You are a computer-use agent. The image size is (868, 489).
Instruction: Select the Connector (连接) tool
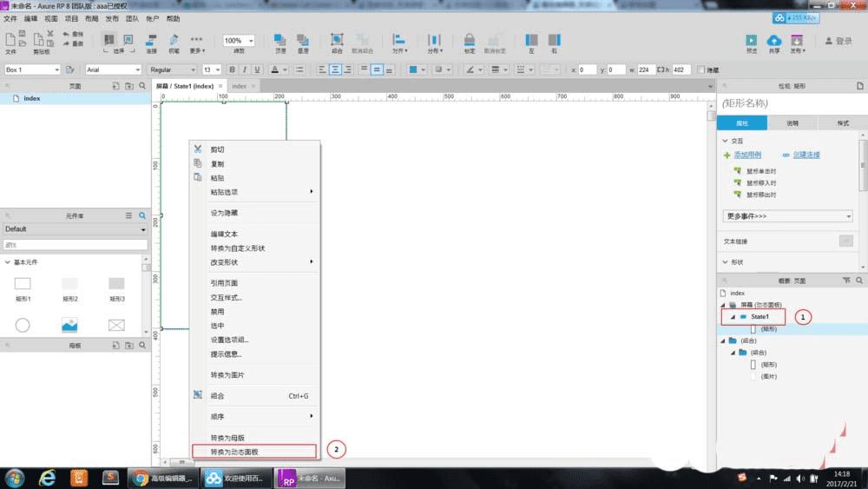[151, 39]
